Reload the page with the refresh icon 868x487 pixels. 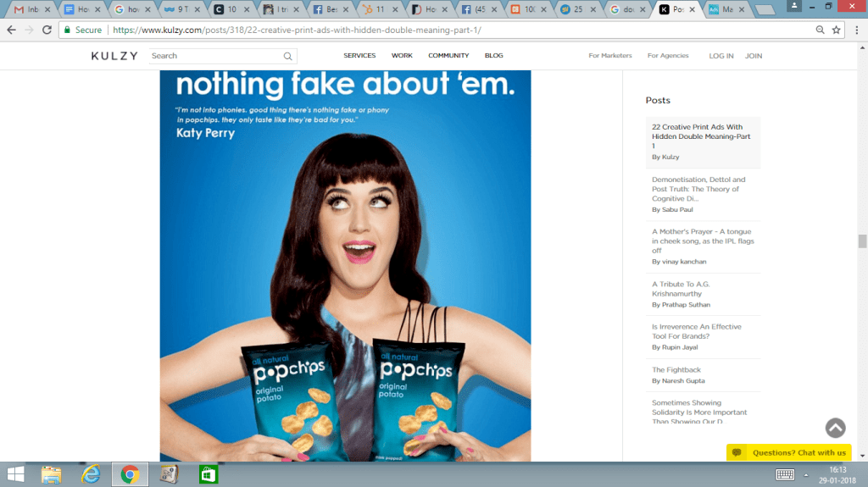click(47, 30)
